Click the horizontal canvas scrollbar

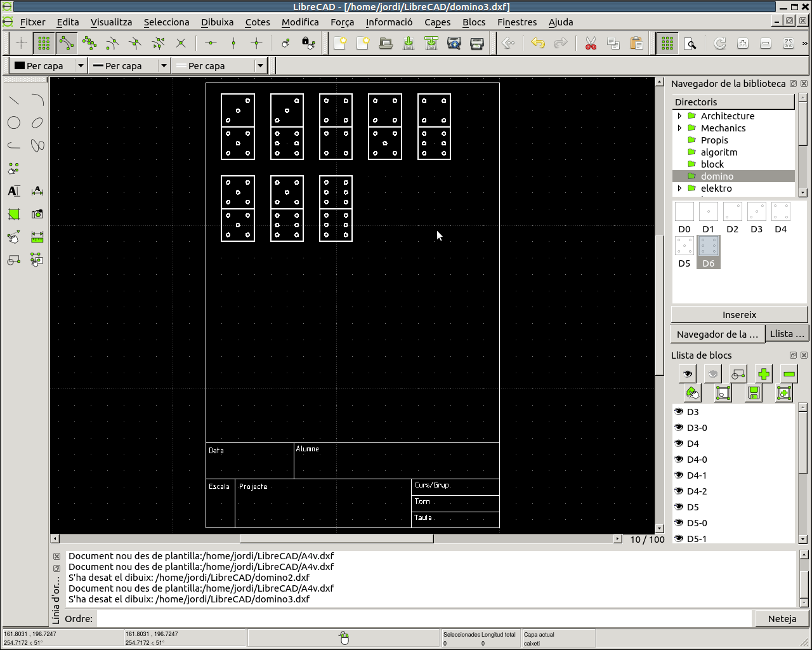coord(337,539)
